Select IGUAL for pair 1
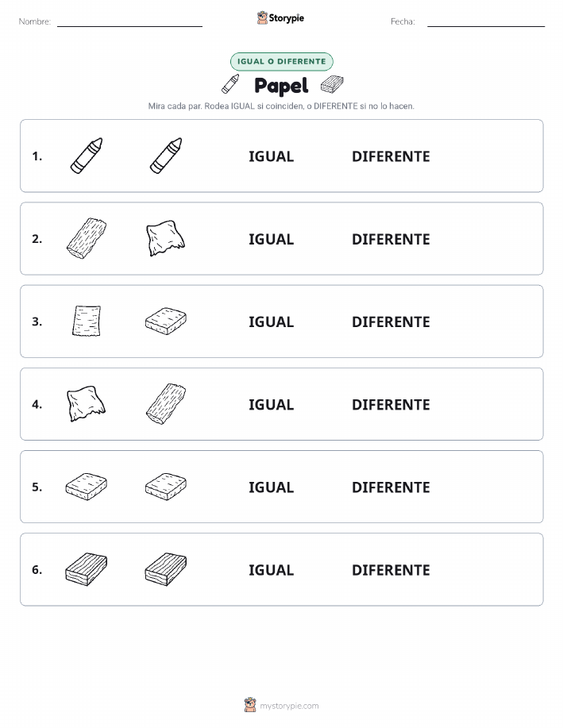Screen dimensions: 563x728 click(x=272, y=156)
